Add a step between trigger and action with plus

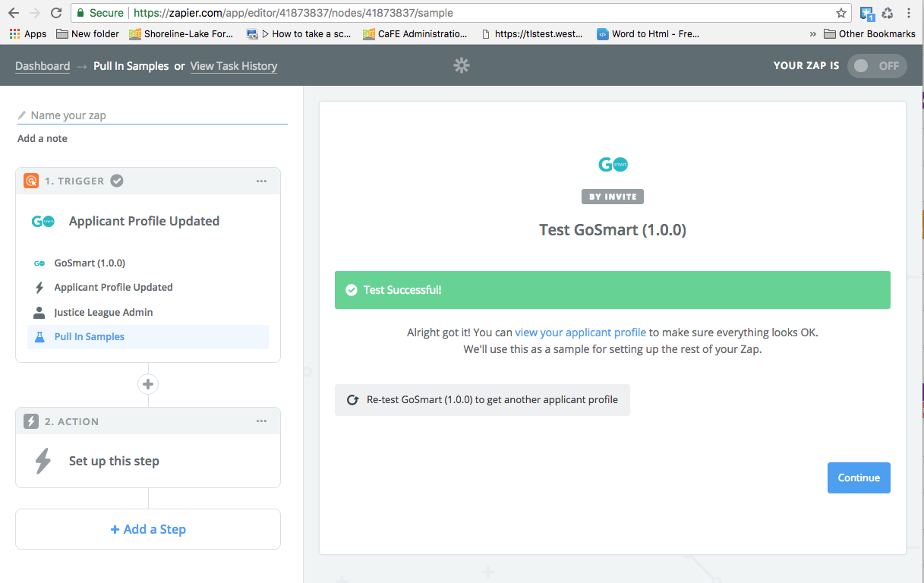pos(148,384)
